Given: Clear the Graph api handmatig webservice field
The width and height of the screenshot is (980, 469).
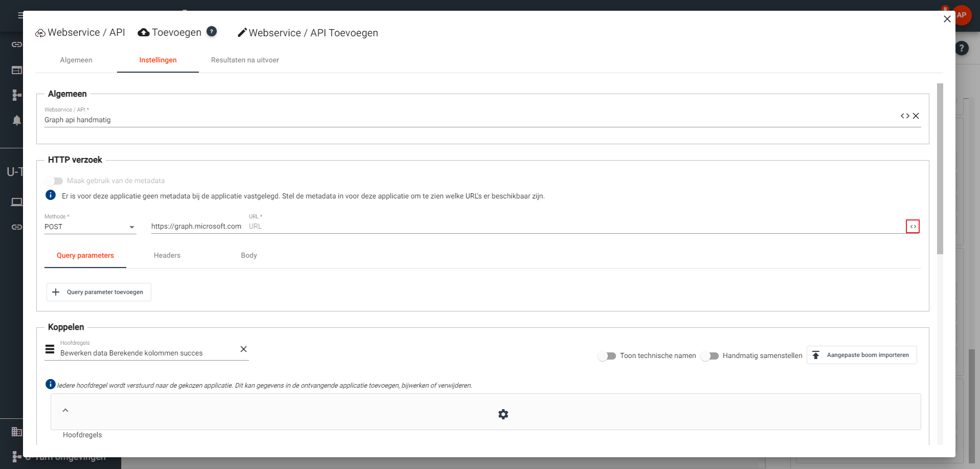Looking at the screenshot, I should (x=916, y=116).
